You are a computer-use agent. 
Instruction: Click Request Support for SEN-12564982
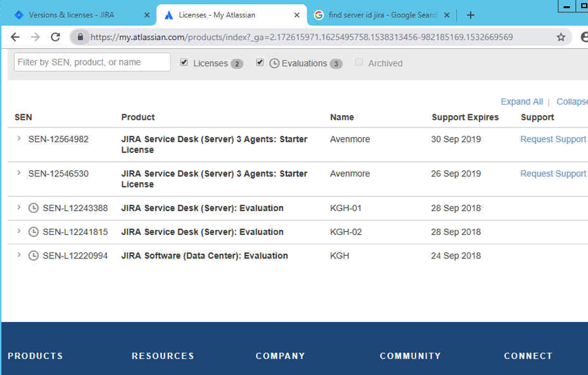[553, 139]
